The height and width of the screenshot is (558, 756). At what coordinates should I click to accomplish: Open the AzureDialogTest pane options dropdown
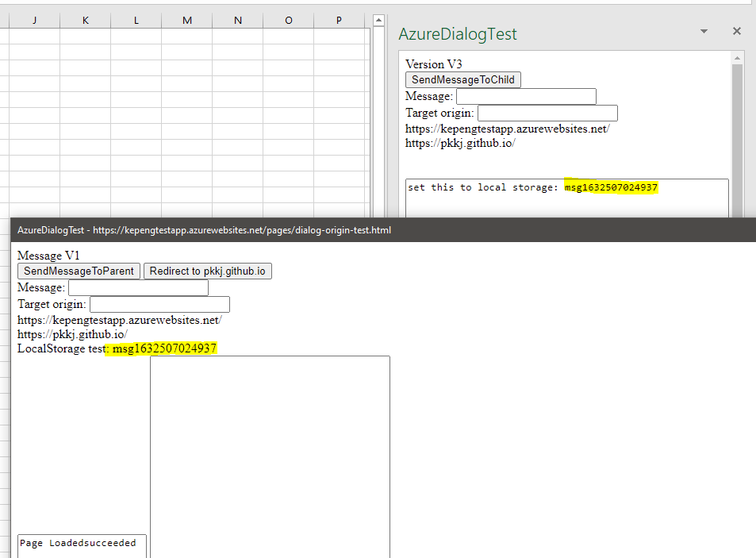coord(703,31)
